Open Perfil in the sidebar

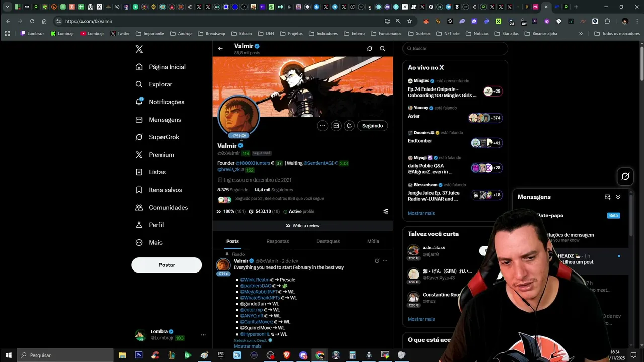point(149,225)
